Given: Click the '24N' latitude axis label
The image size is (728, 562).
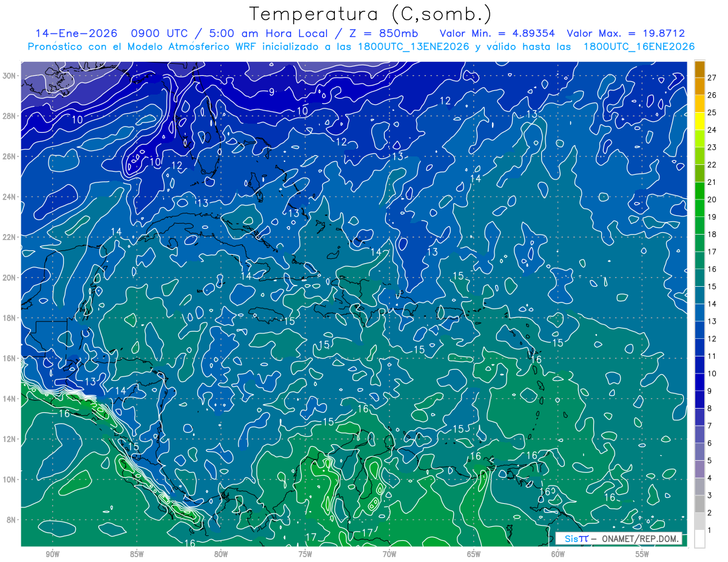Looking at the screenshot, I should pyautogui.click(x=10, y=197).
